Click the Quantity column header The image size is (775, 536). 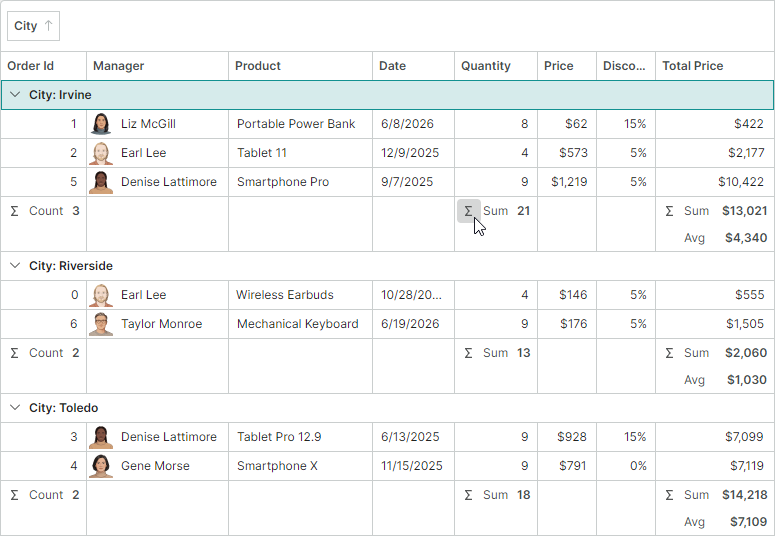[496, 66]
